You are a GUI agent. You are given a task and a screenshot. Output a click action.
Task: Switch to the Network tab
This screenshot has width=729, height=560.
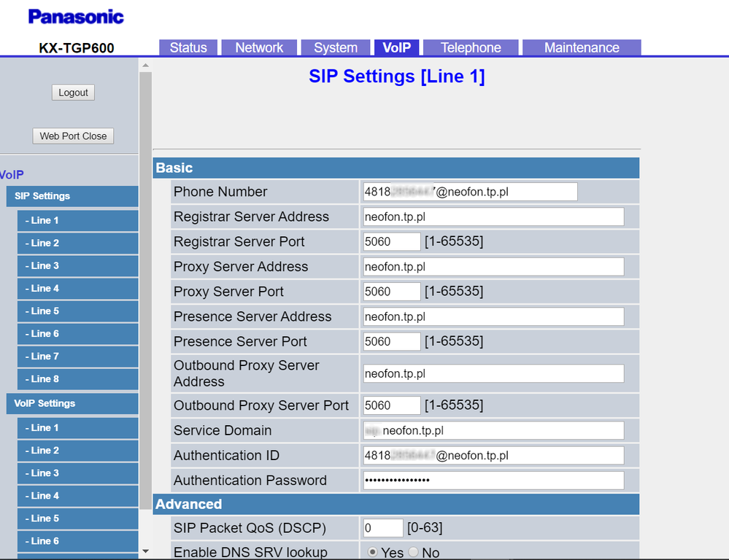(259, 47)
